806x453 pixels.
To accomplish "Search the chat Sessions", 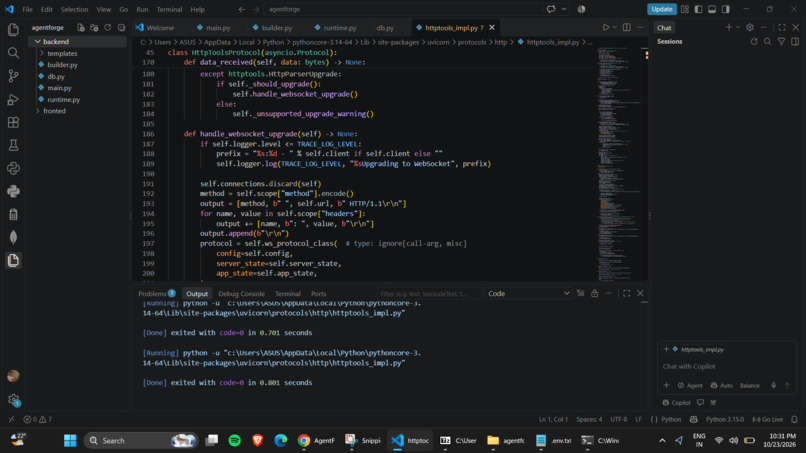I will click(x=767, y=42).
